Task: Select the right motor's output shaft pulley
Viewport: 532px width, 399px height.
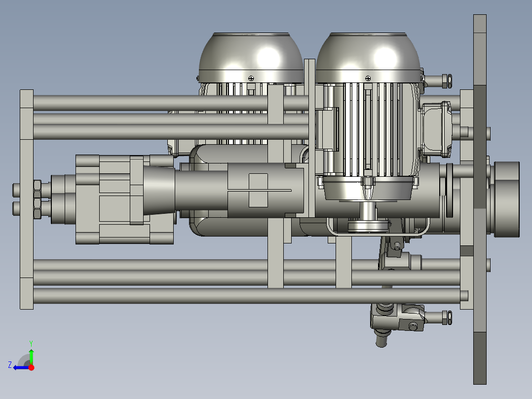Action: 368,225
